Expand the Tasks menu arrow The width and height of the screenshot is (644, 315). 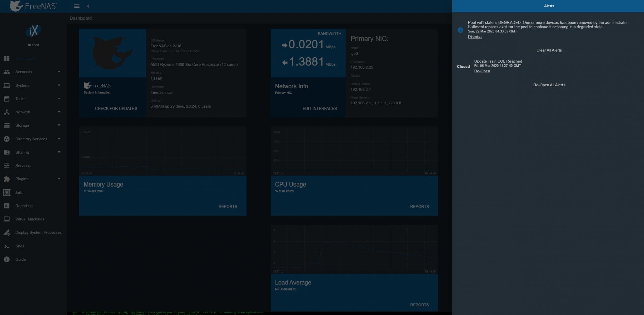59,99
